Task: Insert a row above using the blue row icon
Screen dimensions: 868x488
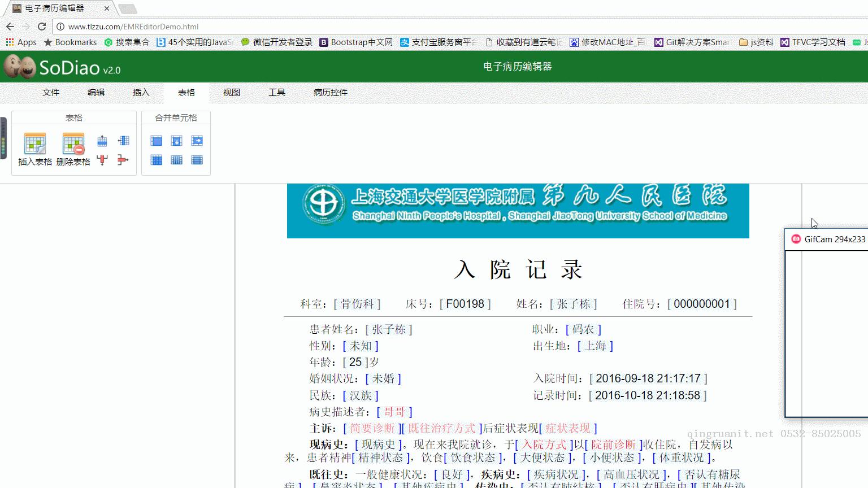Action: [102, 141]
